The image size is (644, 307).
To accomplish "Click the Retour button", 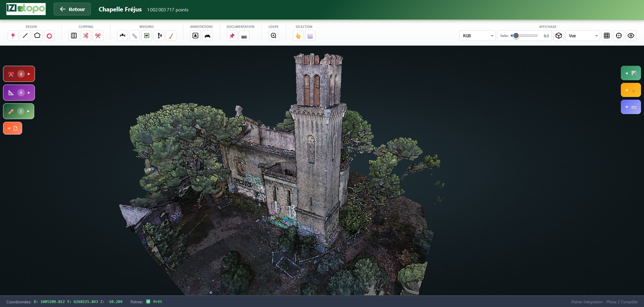I will coord(72,9).
